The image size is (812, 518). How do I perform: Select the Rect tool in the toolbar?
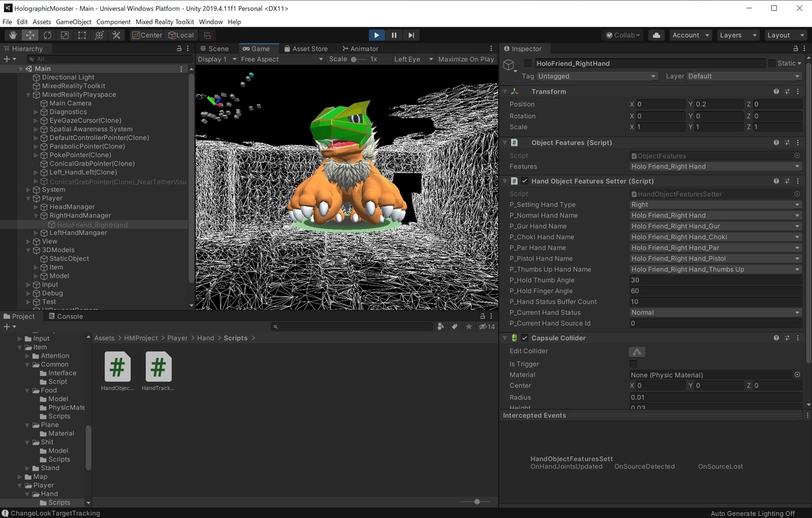click(82, 35)
